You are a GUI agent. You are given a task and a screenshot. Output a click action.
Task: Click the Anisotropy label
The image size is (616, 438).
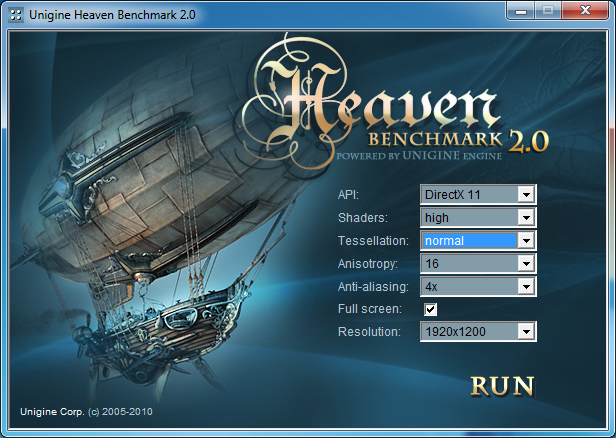tap(368, 264)
